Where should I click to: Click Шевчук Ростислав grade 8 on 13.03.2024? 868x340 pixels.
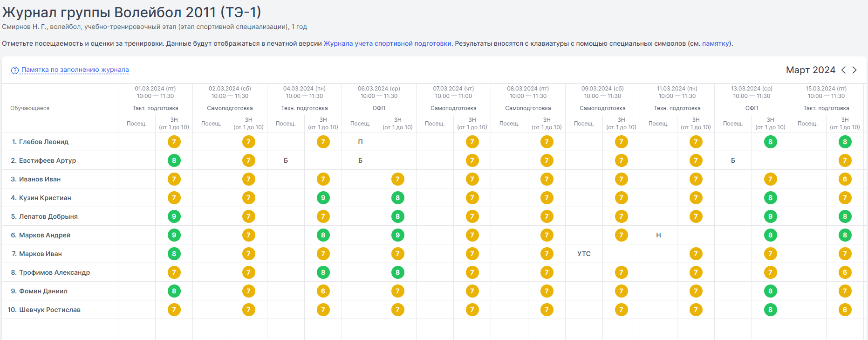771,310
